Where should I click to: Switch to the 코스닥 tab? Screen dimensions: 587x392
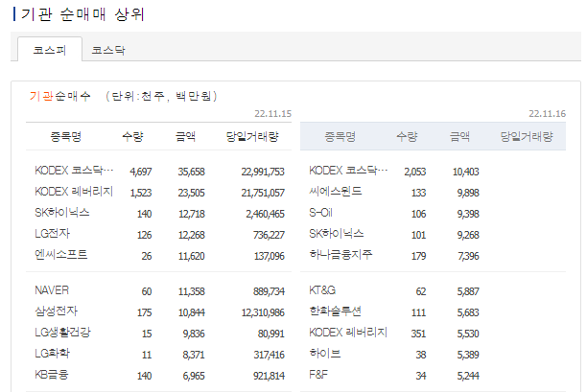coord(108,50)
